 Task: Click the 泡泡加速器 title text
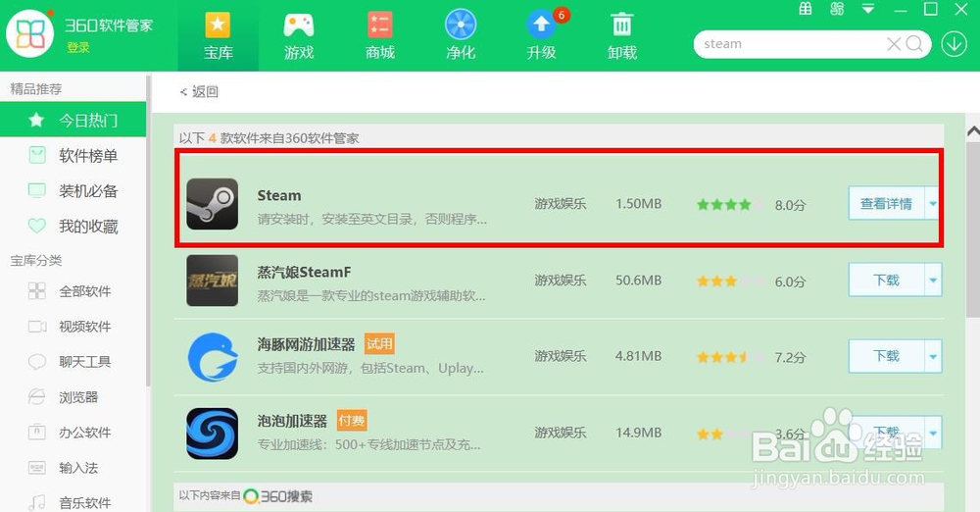pyautogui.click(x=292, y=421)
